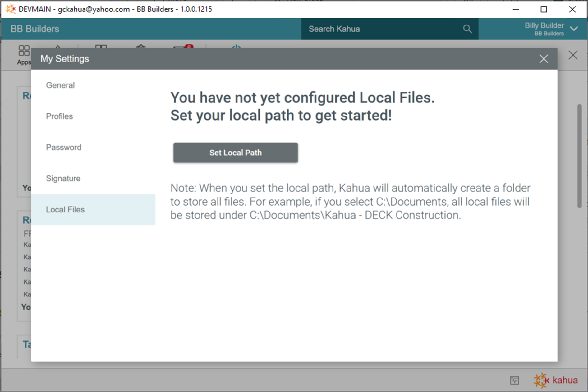Image resolution: width=588 pixels, height=392 pixels.
Task: Open the activity monitor status bar icon
Action: click(514, 380)
